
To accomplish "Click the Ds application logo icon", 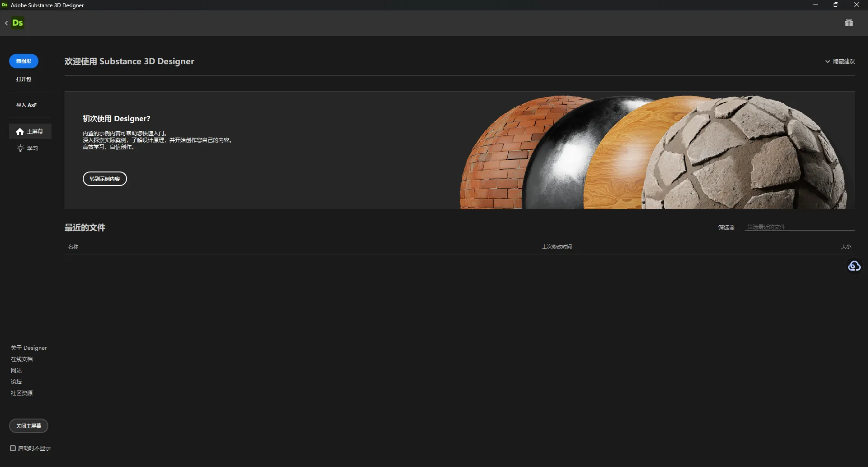I will [x=18, y=23].
